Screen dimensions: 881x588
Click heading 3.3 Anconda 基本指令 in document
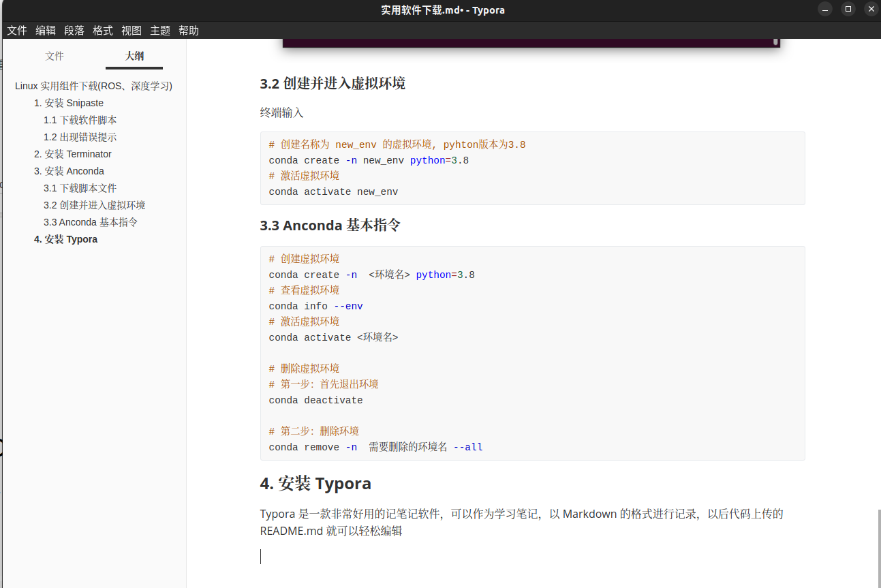(x=330, y=226)
